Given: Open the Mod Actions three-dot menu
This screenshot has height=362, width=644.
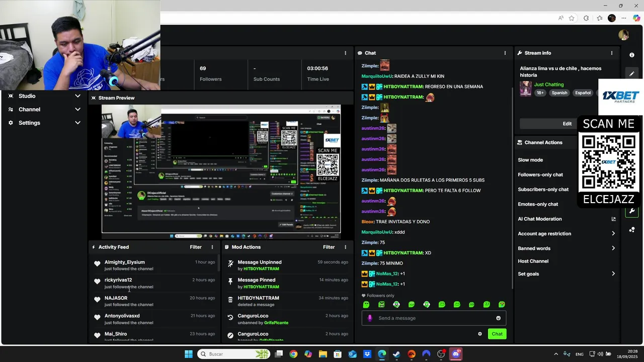Looking at the screenshot, I should (x=345, y=247).
